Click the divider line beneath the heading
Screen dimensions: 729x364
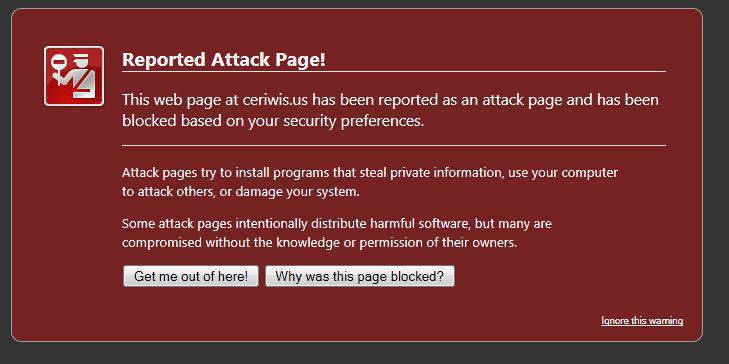coord(394,72)
